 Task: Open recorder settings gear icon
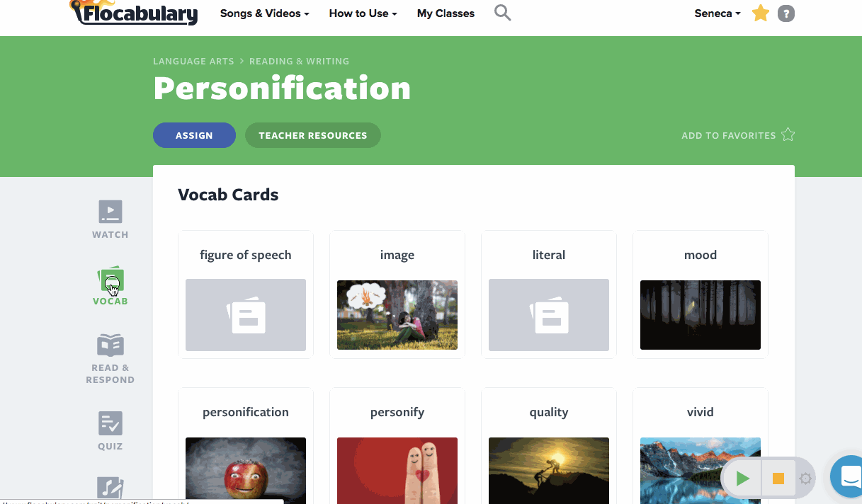pyautogui.click(x=805, y=479)
